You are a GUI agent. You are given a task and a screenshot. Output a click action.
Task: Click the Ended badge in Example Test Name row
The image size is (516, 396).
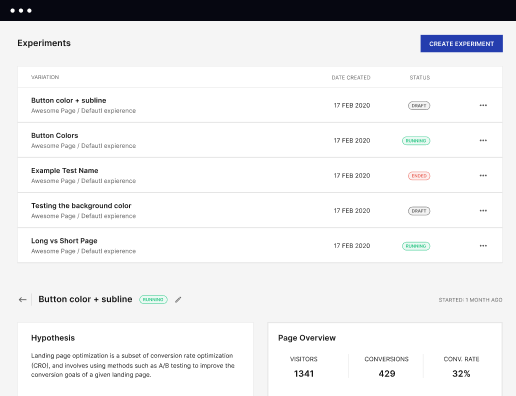click(419, 176)
